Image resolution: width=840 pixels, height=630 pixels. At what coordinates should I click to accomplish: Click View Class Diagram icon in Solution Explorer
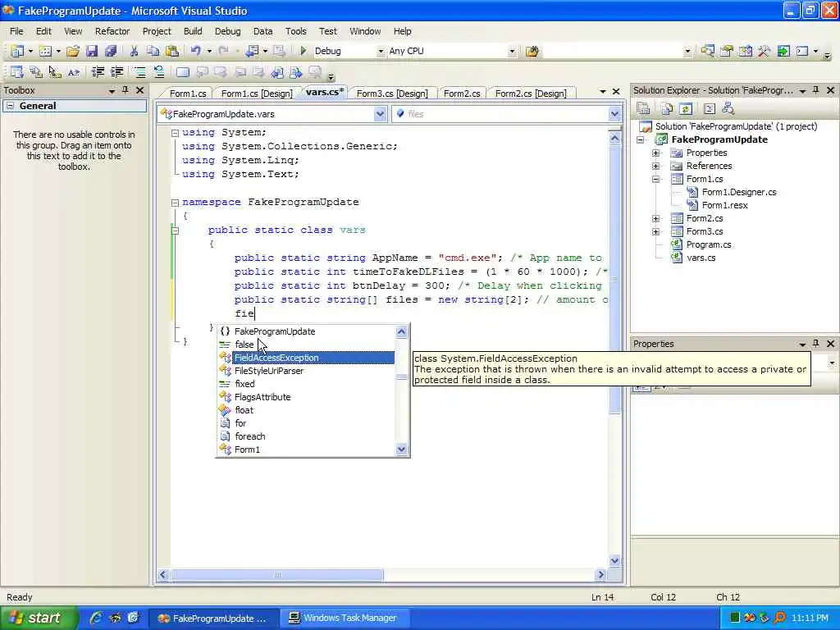pyautogui.click(x=728, y=109)
